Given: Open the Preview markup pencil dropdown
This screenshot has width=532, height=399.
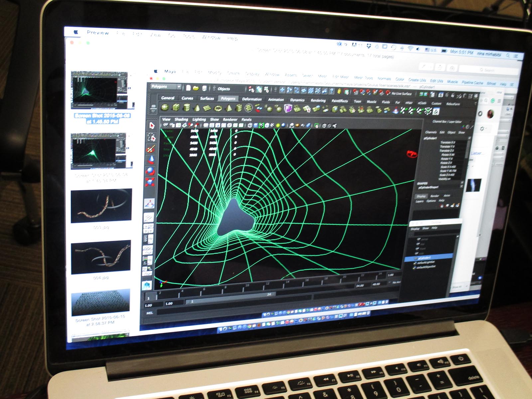Looking at the screenshot, I should pyautogui.click(x=427, y=66).
